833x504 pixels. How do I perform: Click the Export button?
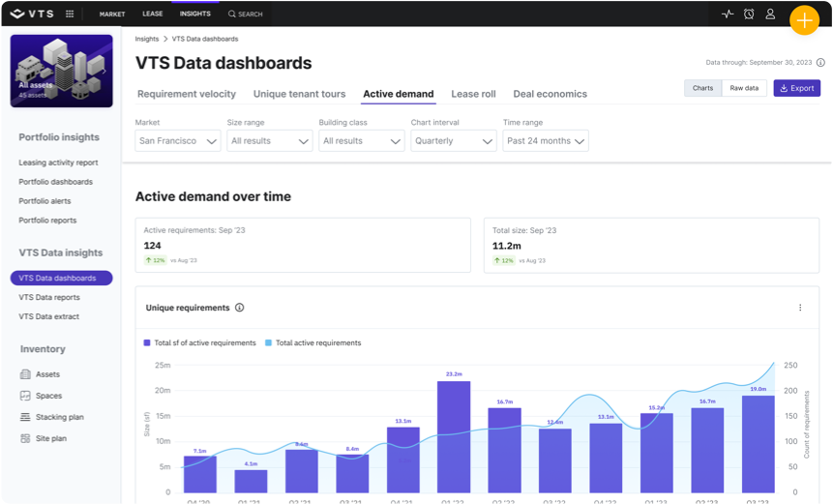796,88
